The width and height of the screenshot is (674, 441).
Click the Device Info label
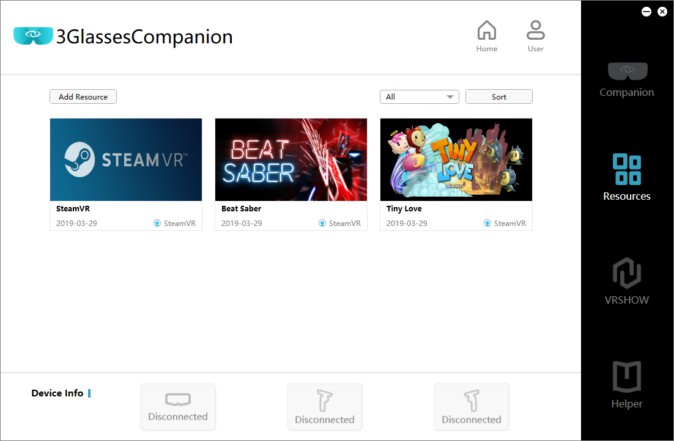tap(57, 393)
